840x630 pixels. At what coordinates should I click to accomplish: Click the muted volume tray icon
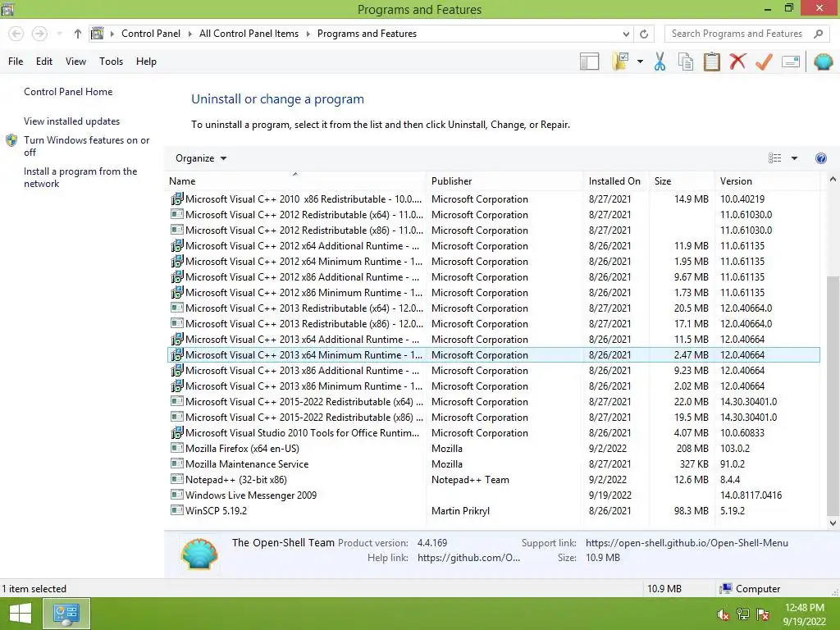pos(723,614)
